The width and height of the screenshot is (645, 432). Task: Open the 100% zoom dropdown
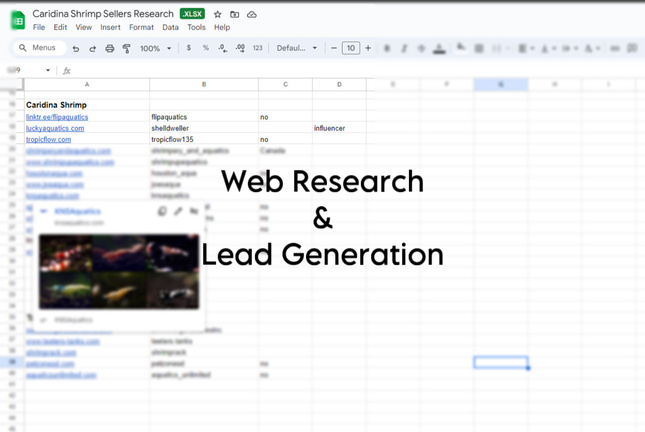[155, 49]
